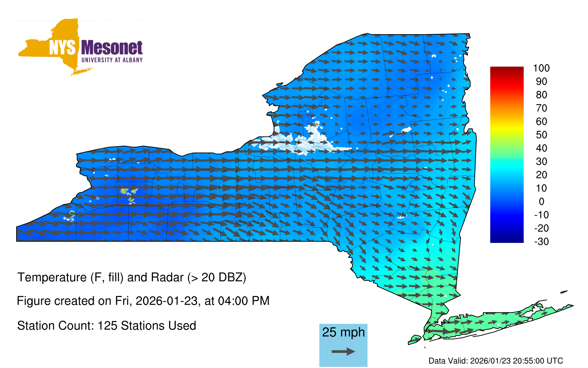
Task: Click the 25 mph reference wind arrow
Action: 343,351
